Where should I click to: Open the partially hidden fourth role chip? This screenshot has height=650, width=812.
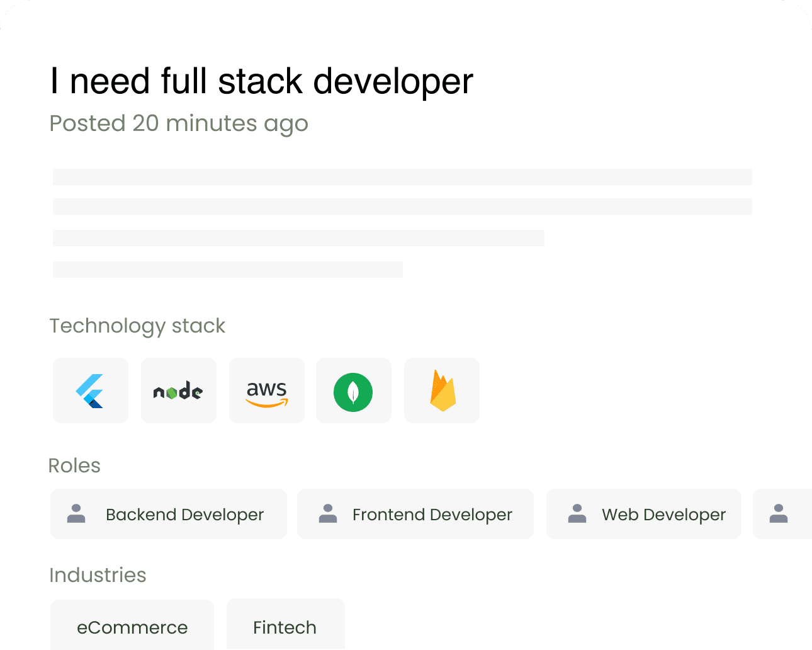pos(782,514)
